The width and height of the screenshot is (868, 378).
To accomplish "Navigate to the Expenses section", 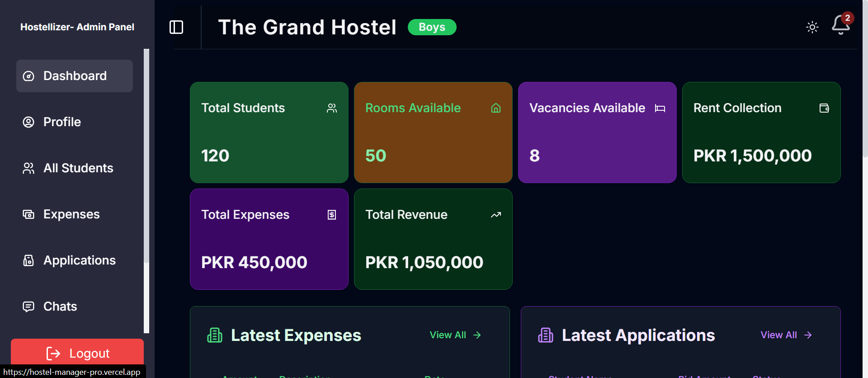I will (x=71, y=214).
